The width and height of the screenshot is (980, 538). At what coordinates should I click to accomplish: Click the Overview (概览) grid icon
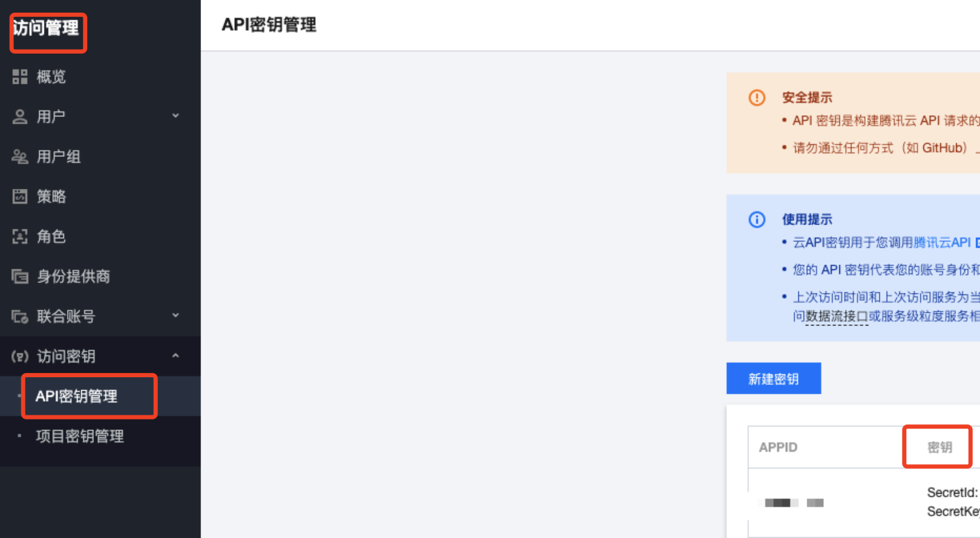click(20, 77)
